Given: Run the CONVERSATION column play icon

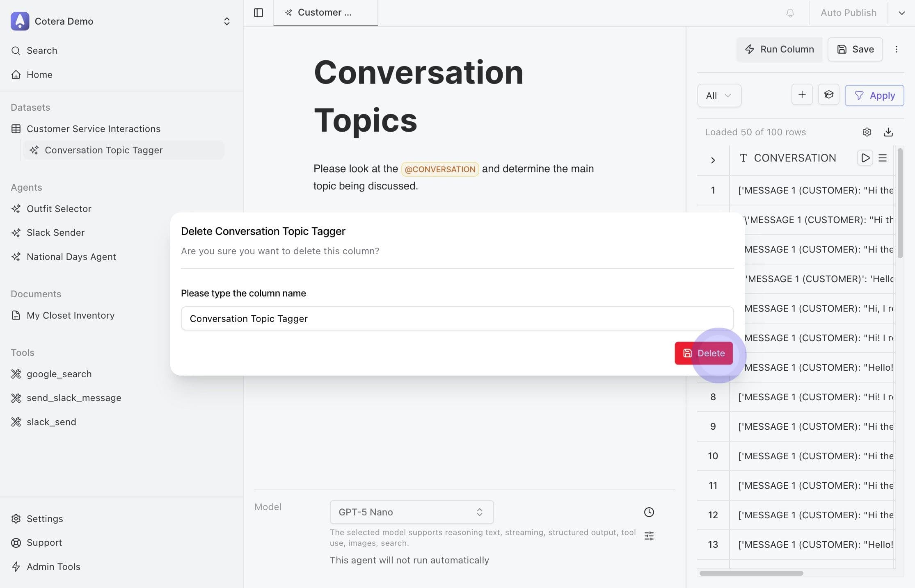Looking at the screenshot, I should (865, 158).
